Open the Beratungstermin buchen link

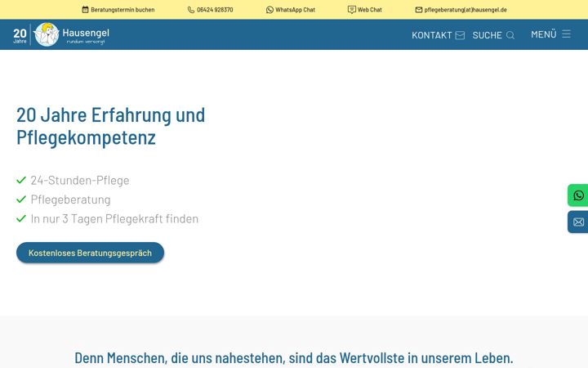pyautogui.click(x=122, y=10)
